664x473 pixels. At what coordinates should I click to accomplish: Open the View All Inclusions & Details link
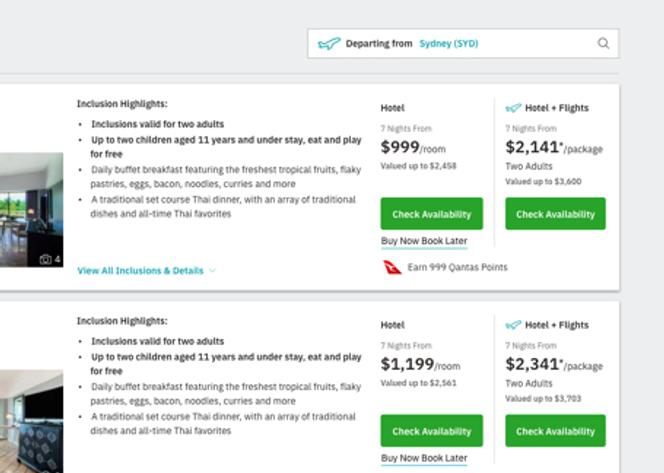[140, 271]
